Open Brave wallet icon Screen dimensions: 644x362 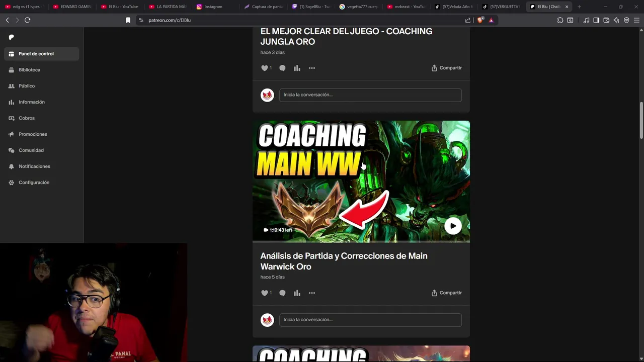(606, 20)
